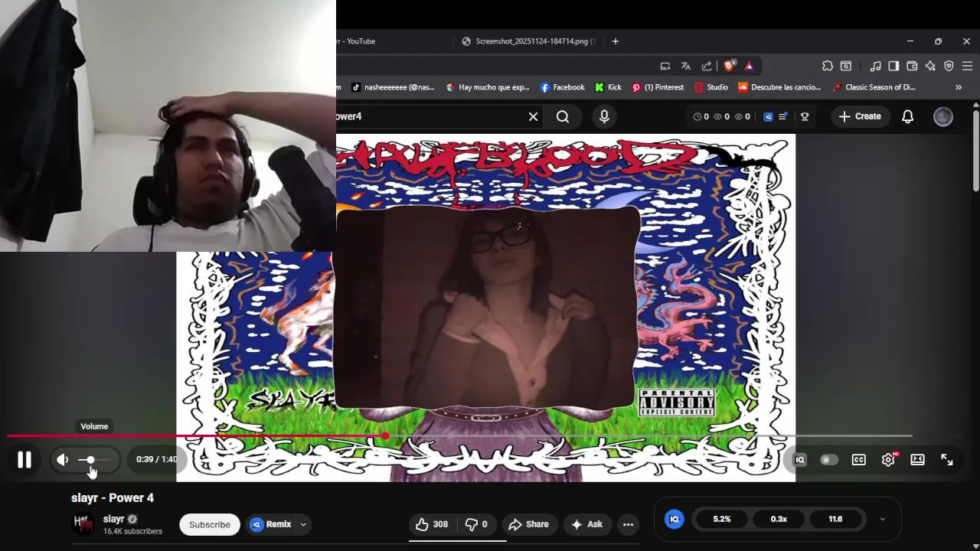Open the Facebook bookmark
The width and height of the screenshot is (980, 551).
point(562,87)
